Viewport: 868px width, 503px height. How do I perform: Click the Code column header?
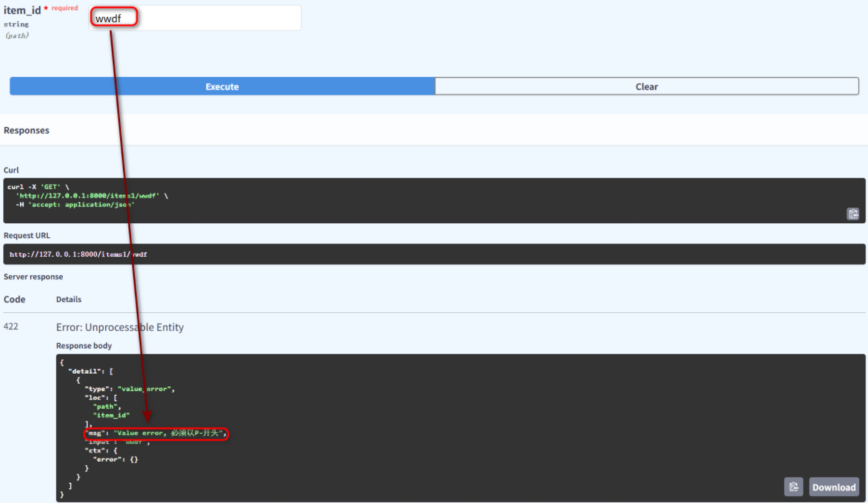[x=14, y=299]
